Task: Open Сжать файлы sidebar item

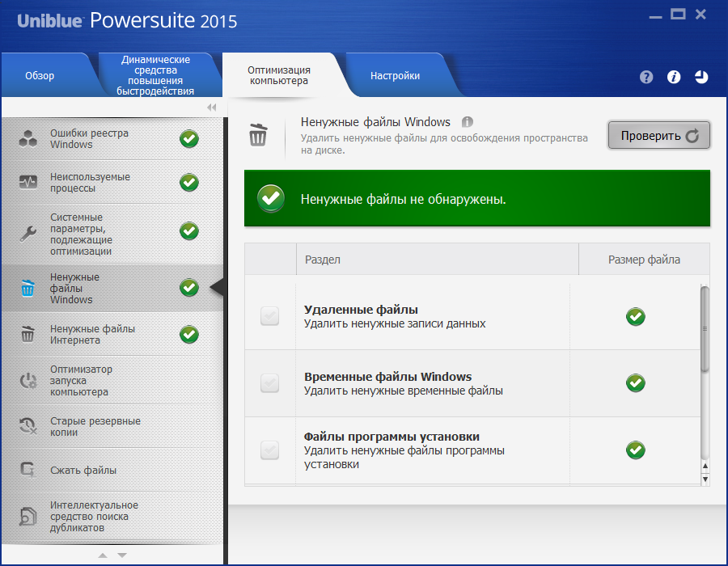Action: tap(83, 470)
